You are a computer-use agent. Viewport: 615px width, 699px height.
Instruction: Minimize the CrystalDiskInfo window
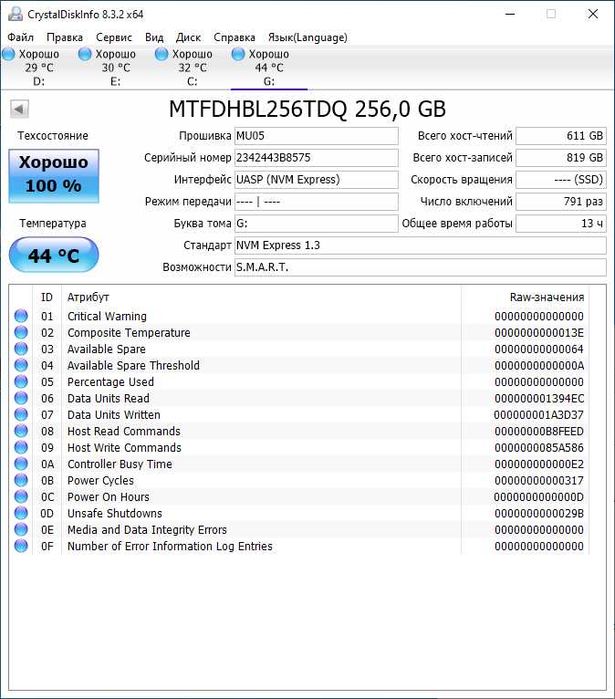coord(510,14)
